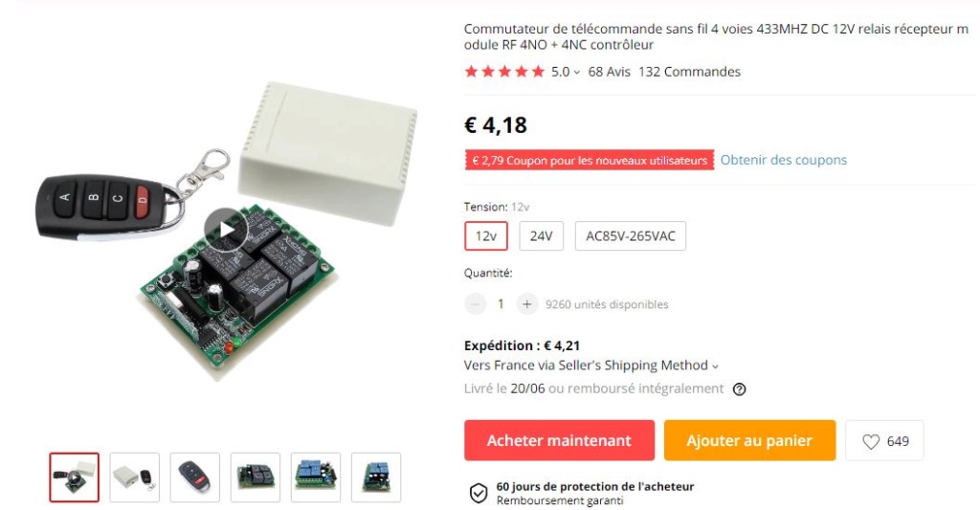Viewport: 980px width, 510px height.
Task: Select the 24V tension option
Action: [542, 236]
